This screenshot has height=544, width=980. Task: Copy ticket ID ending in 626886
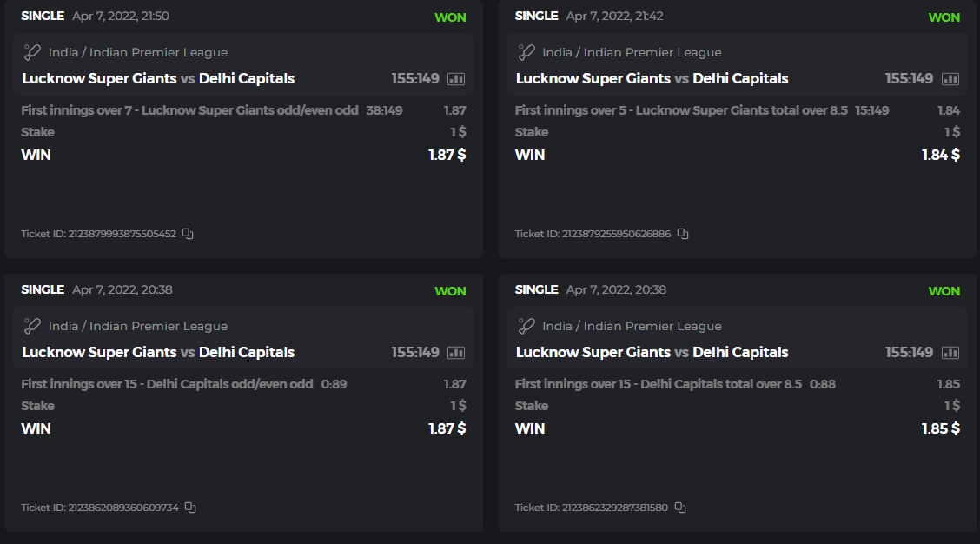[x=682, y=234]
